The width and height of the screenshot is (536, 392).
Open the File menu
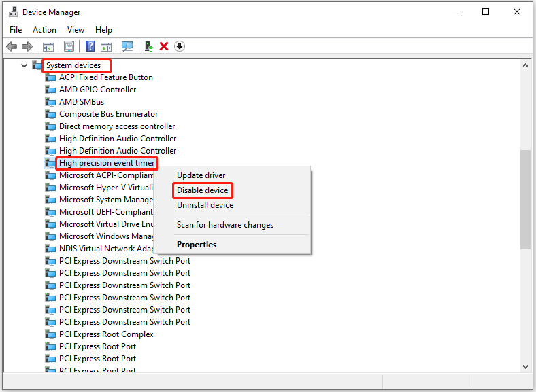pyautogui.click(x=16, y=30)
